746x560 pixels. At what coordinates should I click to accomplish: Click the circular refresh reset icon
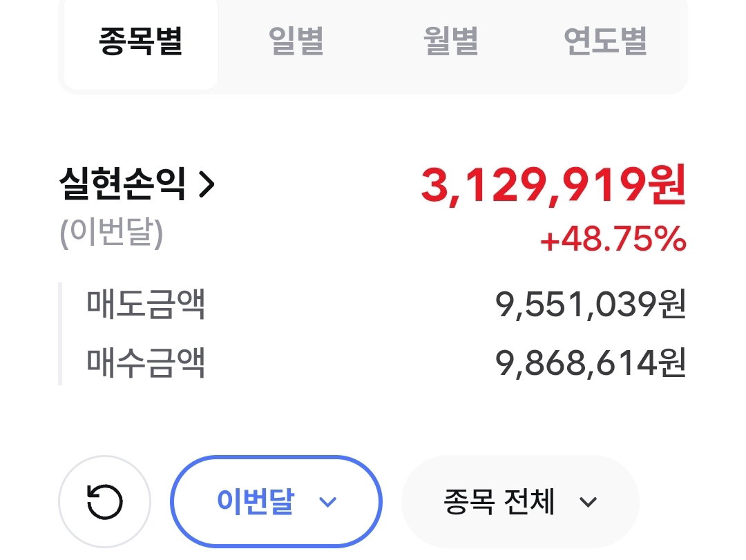click(105, 501)
